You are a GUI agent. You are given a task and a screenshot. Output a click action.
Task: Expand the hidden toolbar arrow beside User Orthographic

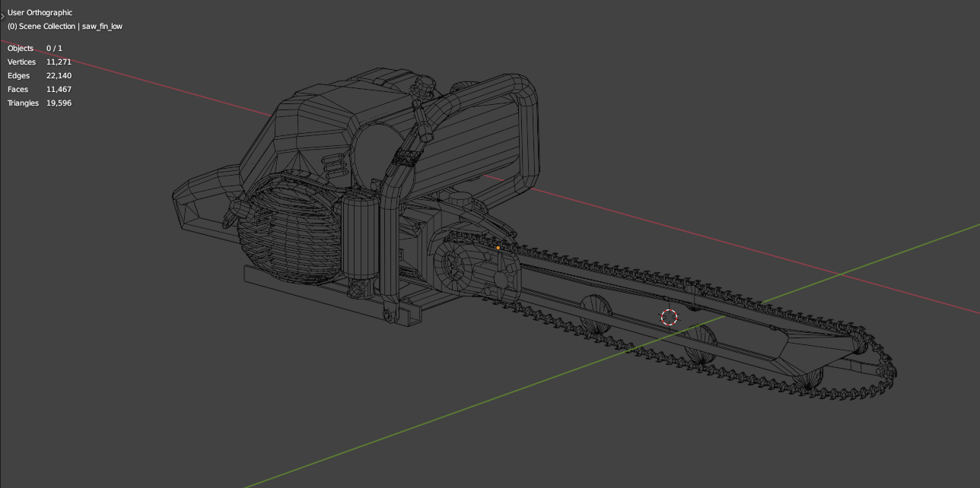[x=2, y=15]
